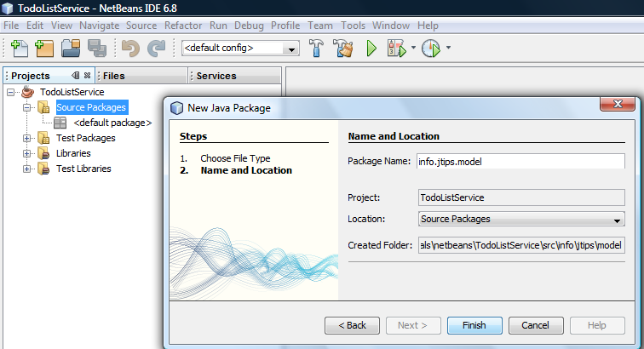Click the Back button
Screen dimensions: 644x349
tap(352, 325)
